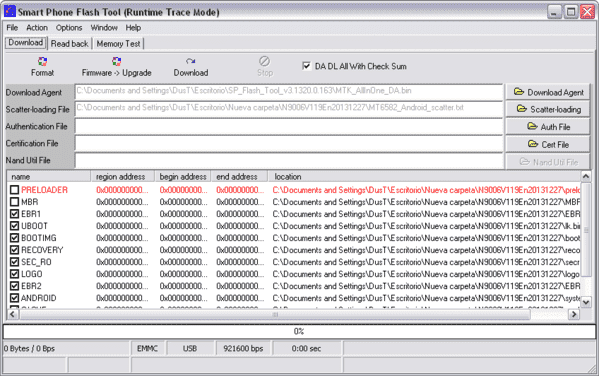Uncheck the RECOVERY partition checkbox
Screen dimensions: 599x376
[15, 250]
